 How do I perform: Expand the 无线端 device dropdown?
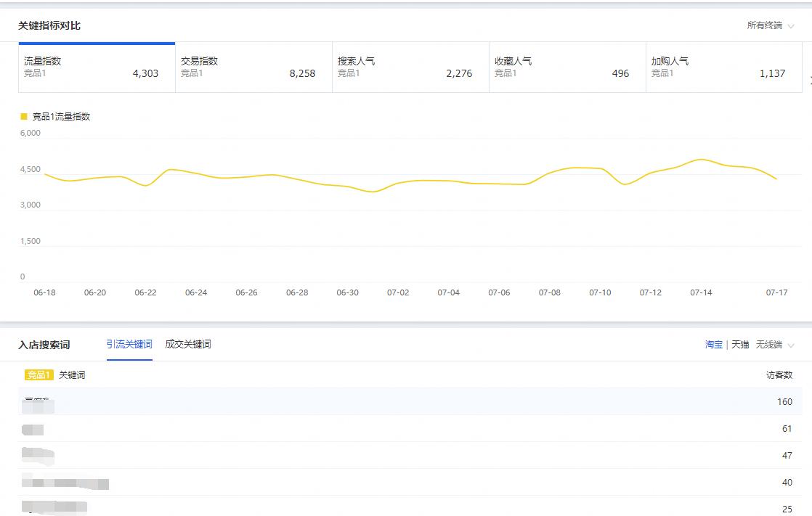click(774, 345)
